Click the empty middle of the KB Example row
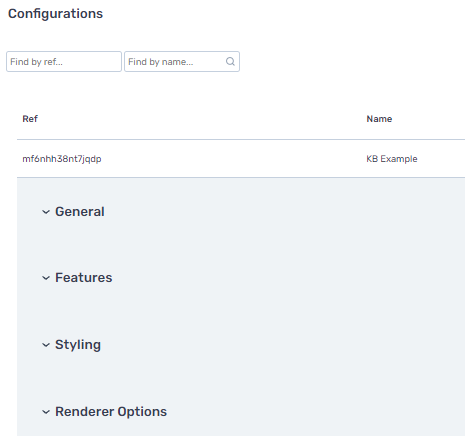This screenshot has height=436, width=465. (233, 159)
